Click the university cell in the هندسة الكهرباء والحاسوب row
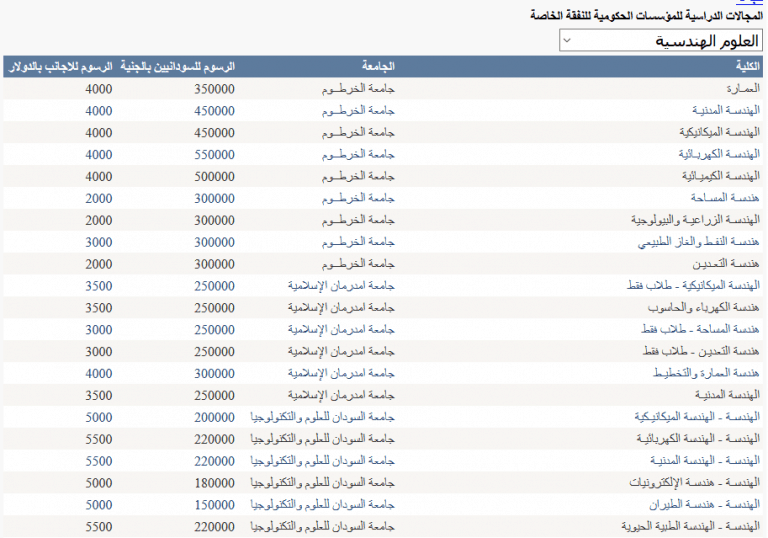Screen dimensions: 768x538 (341, 308)
